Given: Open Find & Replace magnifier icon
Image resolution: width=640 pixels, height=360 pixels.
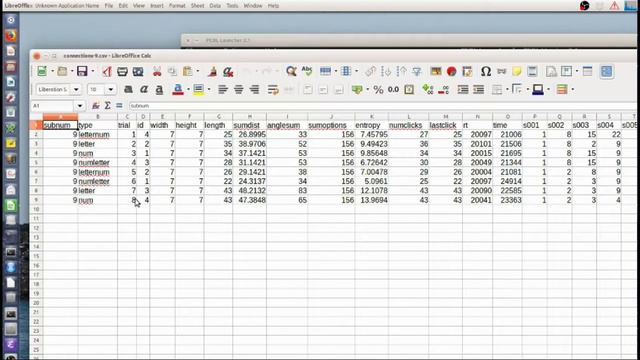Looking at the screenshot, I should [291, 71].
